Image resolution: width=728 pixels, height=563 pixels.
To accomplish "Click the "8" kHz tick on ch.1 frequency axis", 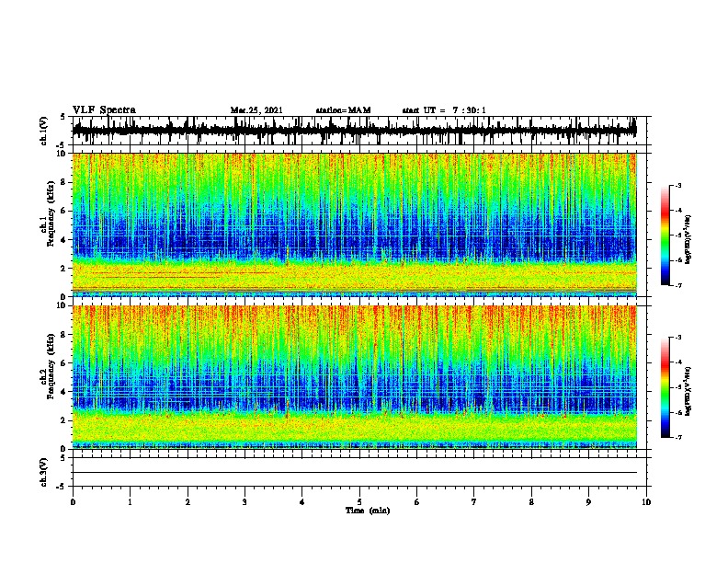I will 63,182.
